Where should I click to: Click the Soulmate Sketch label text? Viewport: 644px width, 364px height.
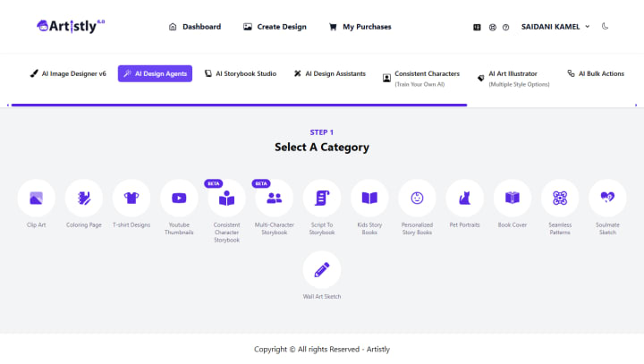(607, 228)
